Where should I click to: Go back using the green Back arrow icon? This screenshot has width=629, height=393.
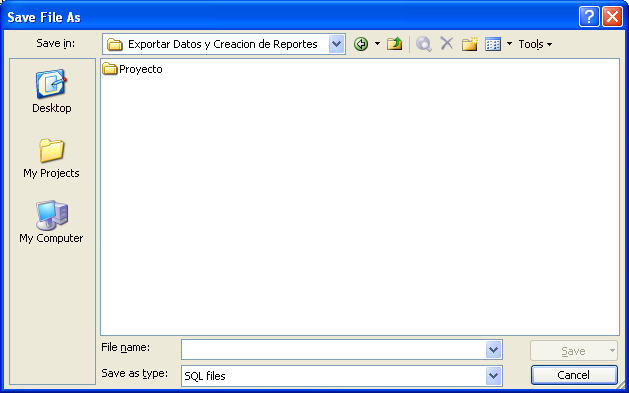(x=361, y=44)
